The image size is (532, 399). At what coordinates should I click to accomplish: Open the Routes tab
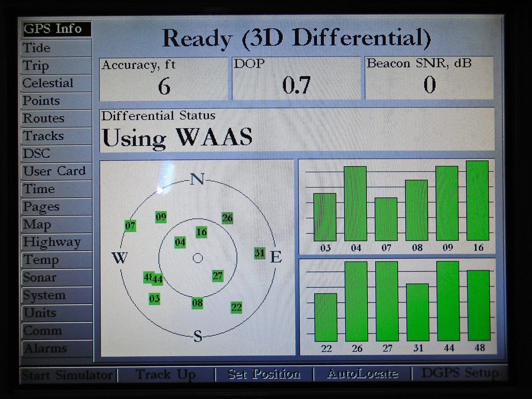tap(57, 119)
